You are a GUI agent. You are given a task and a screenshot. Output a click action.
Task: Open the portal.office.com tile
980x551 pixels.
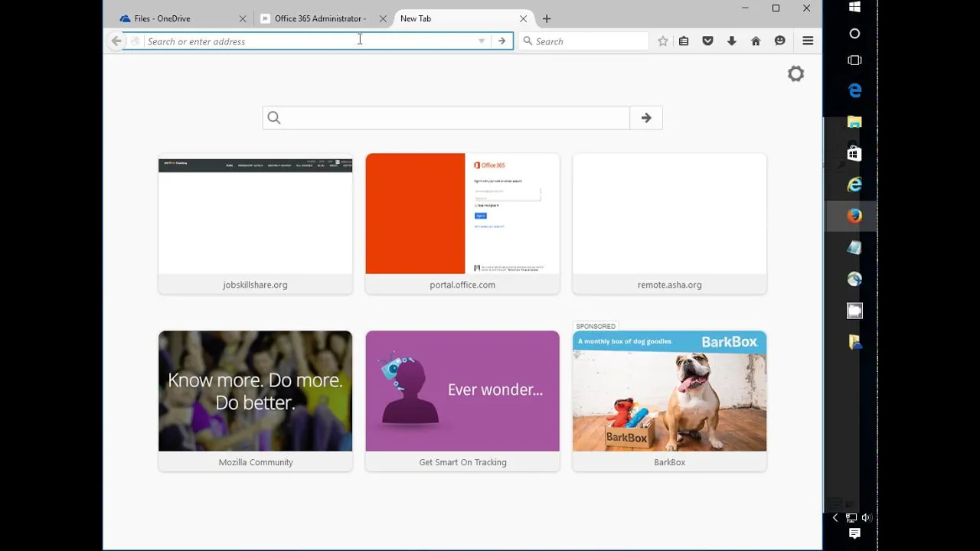tap(462, 223)
